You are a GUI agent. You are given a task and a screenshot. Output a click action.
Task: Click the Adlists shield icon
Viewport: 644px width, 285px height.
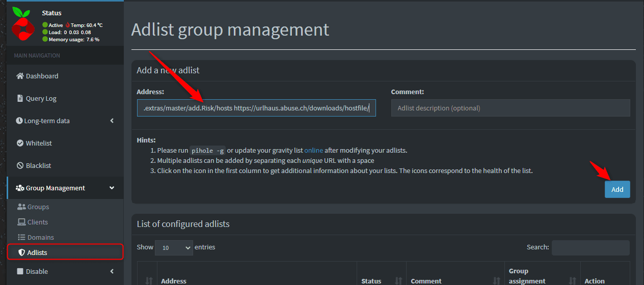point(21,252)
